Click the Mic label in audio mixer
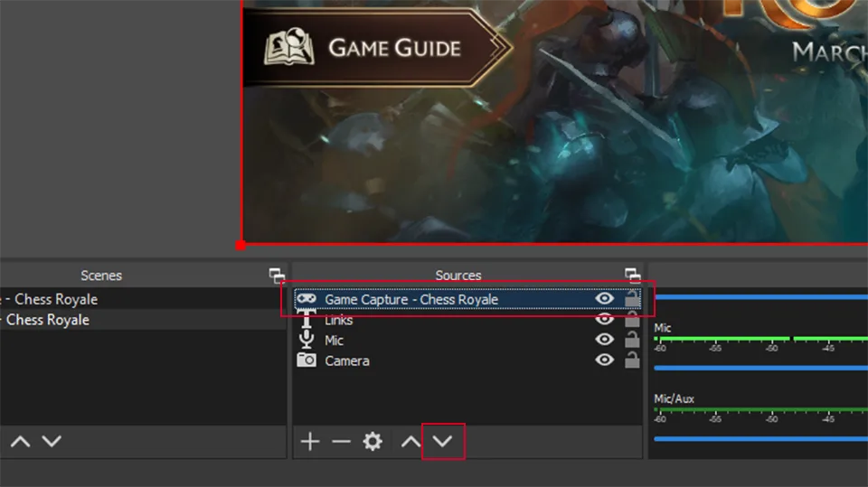The height and width of the screenshot is (487, 868). [x=663, y=328]
